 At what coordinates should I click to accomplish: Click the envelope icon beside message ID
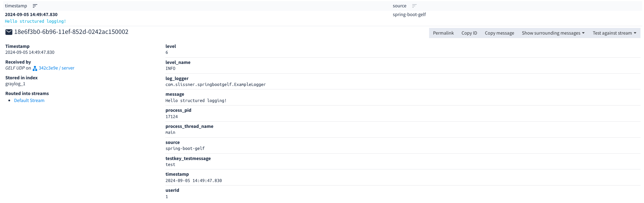pos(9,32)
